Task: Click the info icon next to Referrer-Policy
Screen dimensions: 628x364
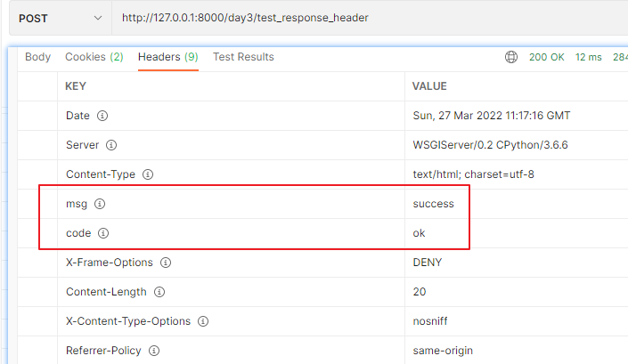Action: tap(154, 351)
